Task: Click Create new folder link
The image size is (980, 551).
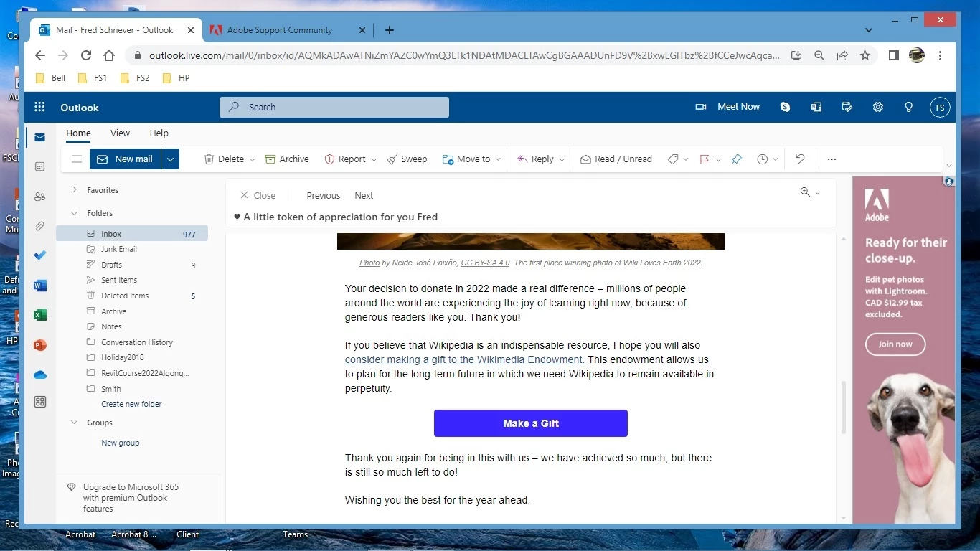Action: point(131,404)
